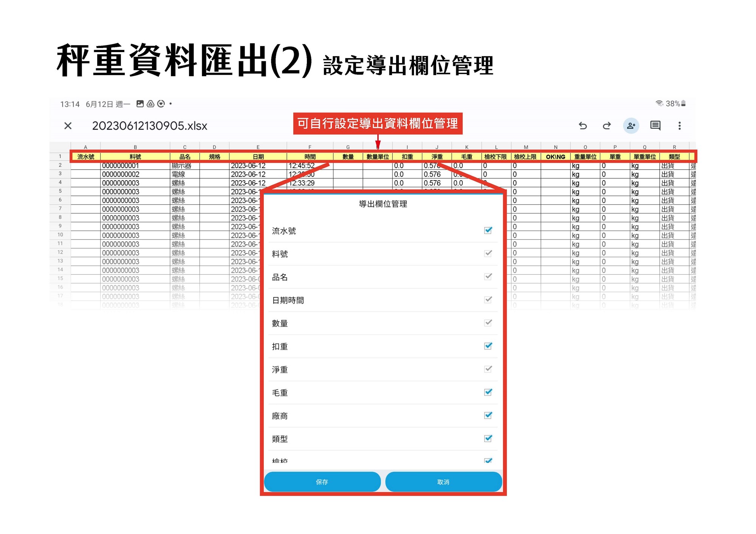Screen dimensions: 756x534
Task: Click the file name 20230612130905.xlsx
Action: (x=150, y=126)
